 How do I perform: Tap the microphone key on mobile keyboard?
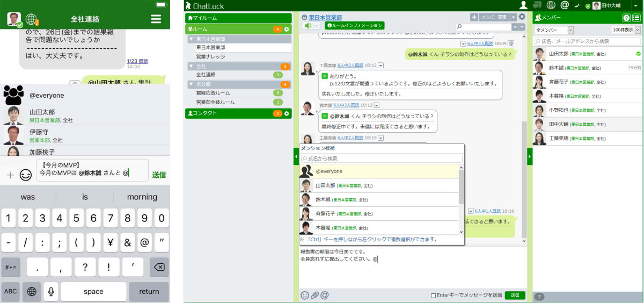pos(52,291)
